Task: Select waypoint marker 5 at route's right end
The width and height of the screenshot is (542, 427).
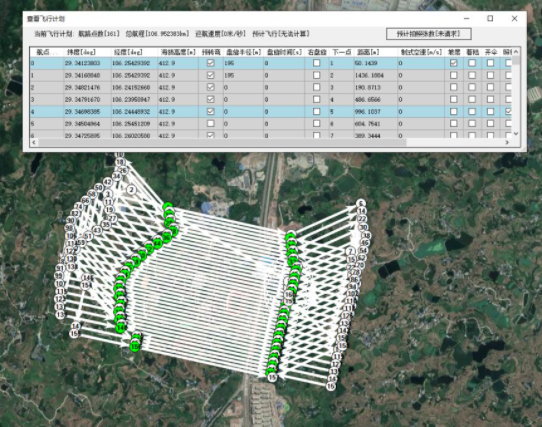Action: (x=361, y=203)
